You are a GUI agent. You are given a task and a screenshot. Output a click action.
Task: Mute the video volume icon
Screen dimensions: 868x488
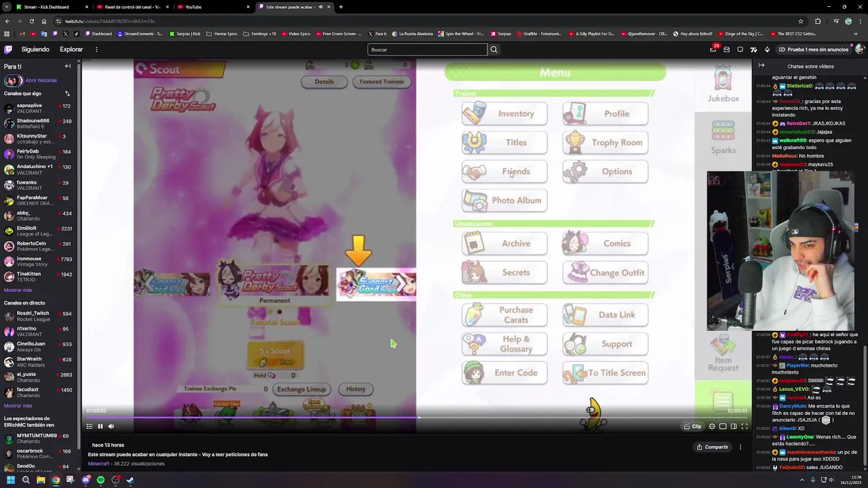tap(111, 426)
